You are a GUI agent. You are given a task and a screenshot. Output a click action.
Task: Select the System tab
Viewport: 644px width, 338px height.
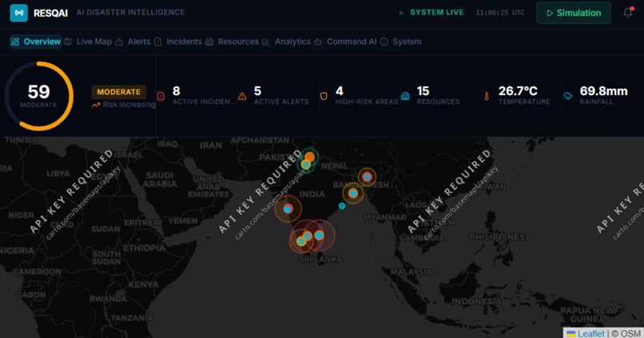[401, 42]
